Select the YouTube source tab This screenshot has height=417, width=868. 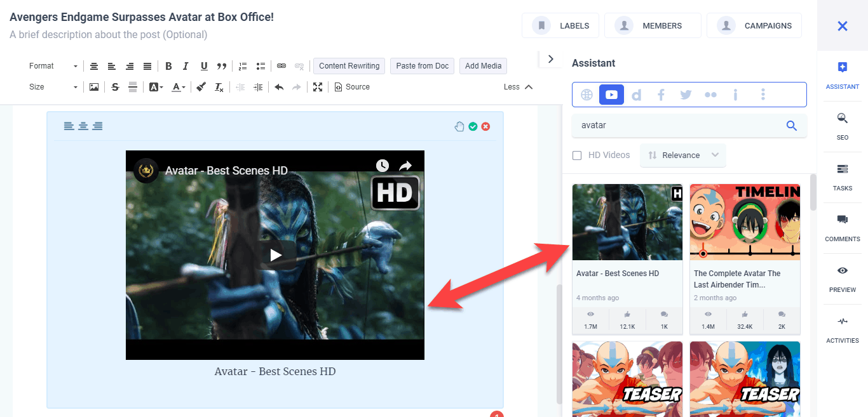[611, 95]
